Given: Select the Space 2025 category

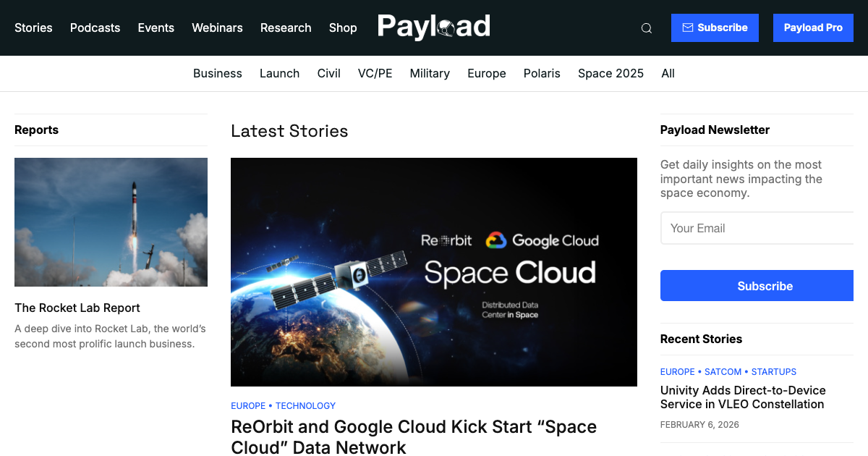Looking at the screenshot, I should 610,73.
